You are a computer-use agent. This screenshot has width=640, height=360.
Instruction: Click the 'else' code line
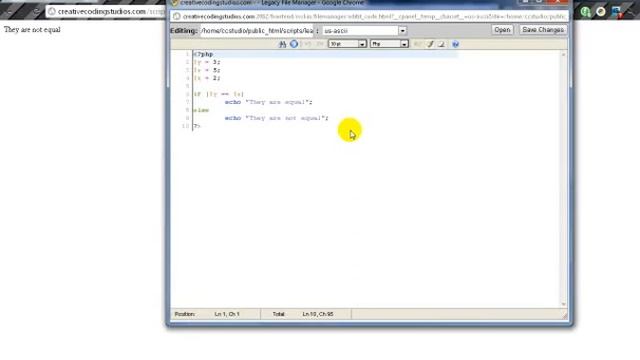(201, 110)
